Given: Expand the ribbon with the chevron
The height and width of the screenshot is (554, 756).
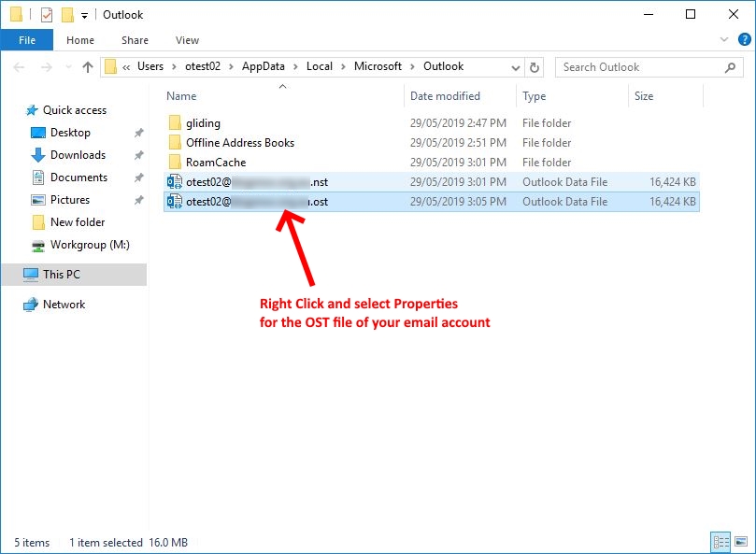Looking at the screenshot, I should tap(723, 39).
